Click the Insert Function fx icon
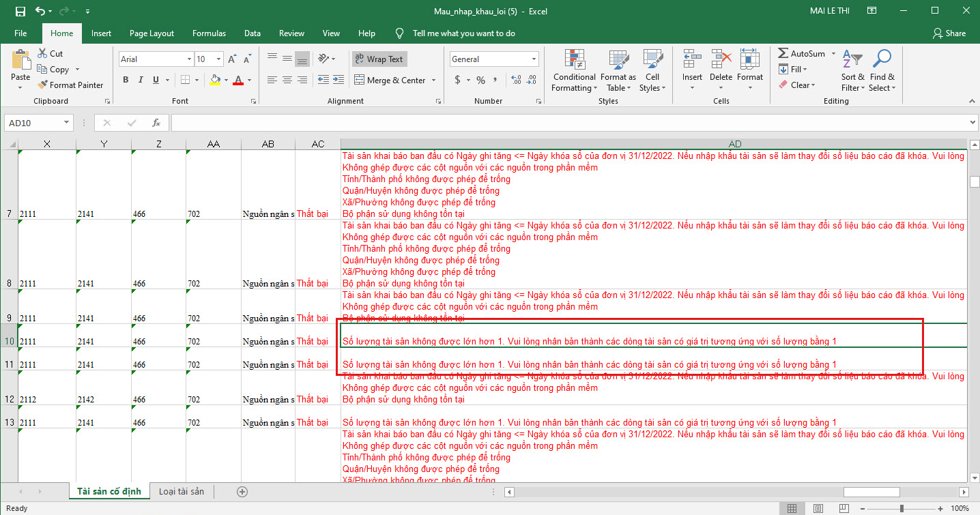This screenshot has height=515, width=980. (156, 123)
